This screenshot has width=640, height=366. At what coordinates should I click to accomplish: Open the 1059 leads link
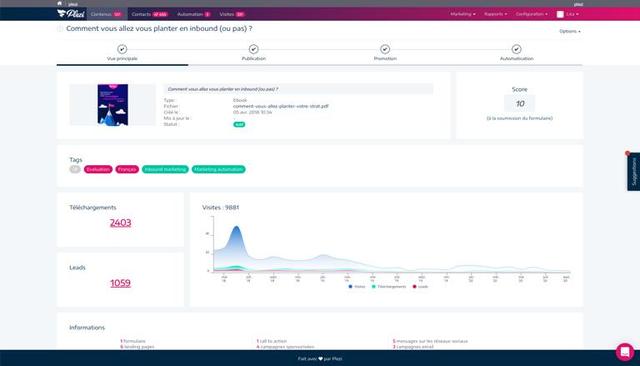pyautogui.click(x=120, y=283)
